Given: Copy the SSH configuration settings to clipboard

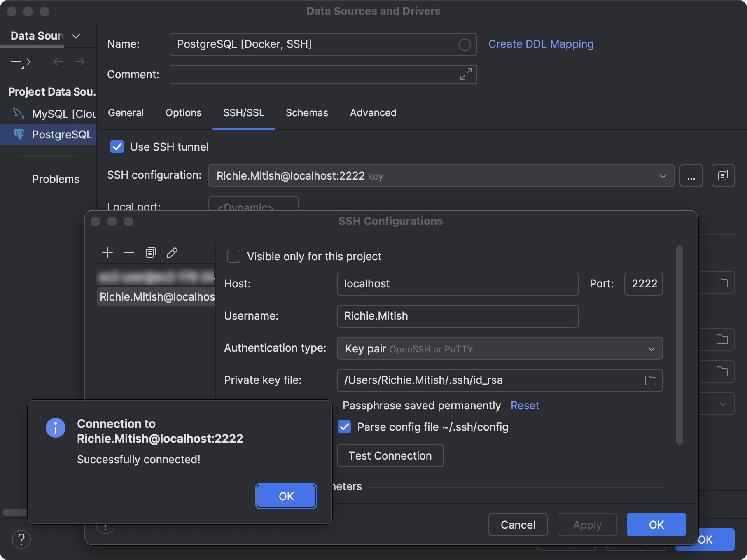Looking at the screenshot, I should point(723,175).
